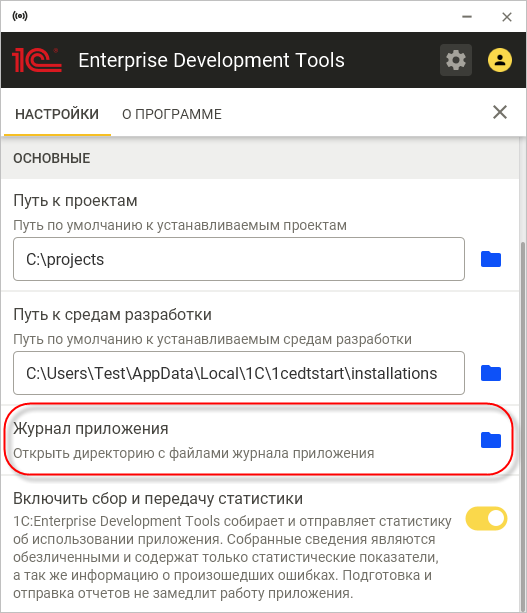Edit the 1cedtstart installations path field

point(239,373)
